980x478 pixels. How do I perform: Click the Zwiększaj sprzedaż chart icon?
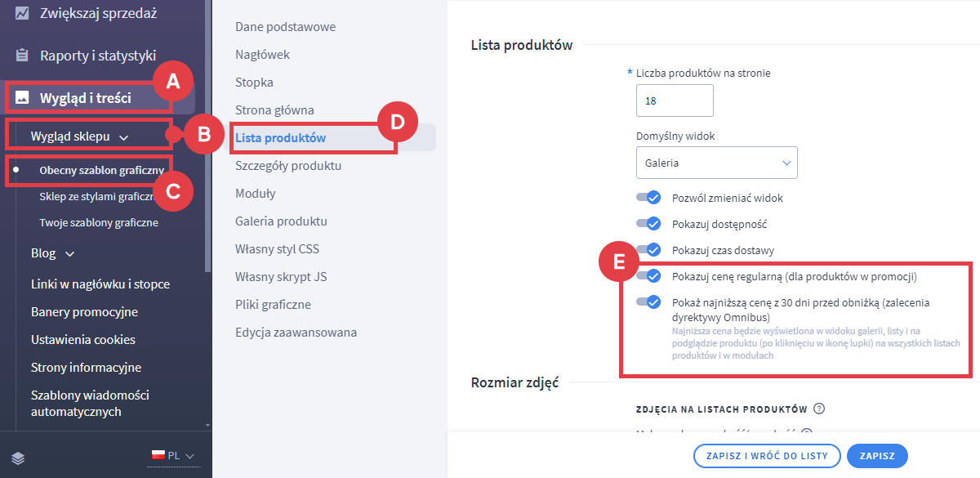click(x=22, y=13)
